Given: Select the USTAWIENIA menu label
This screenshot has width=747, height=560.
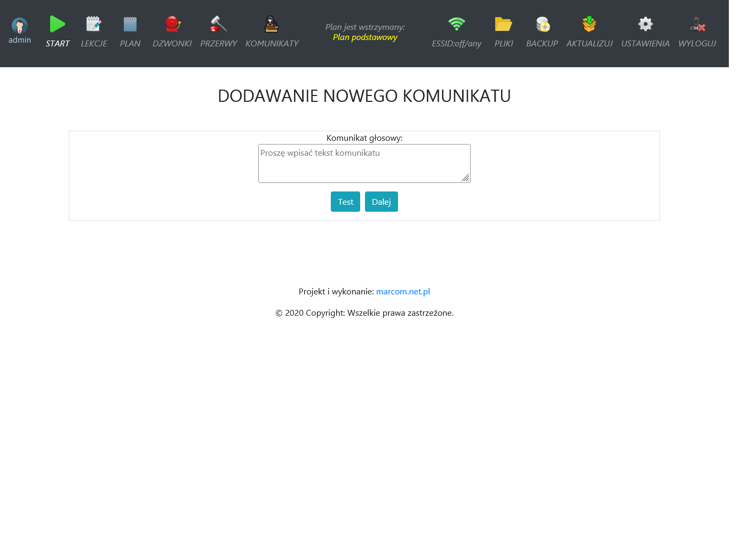Looking at the screenshot, I should 645,44.
